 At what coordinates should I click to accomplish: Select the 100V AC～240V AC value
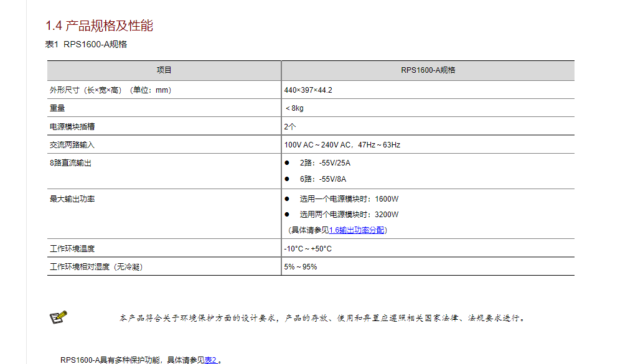342,145
